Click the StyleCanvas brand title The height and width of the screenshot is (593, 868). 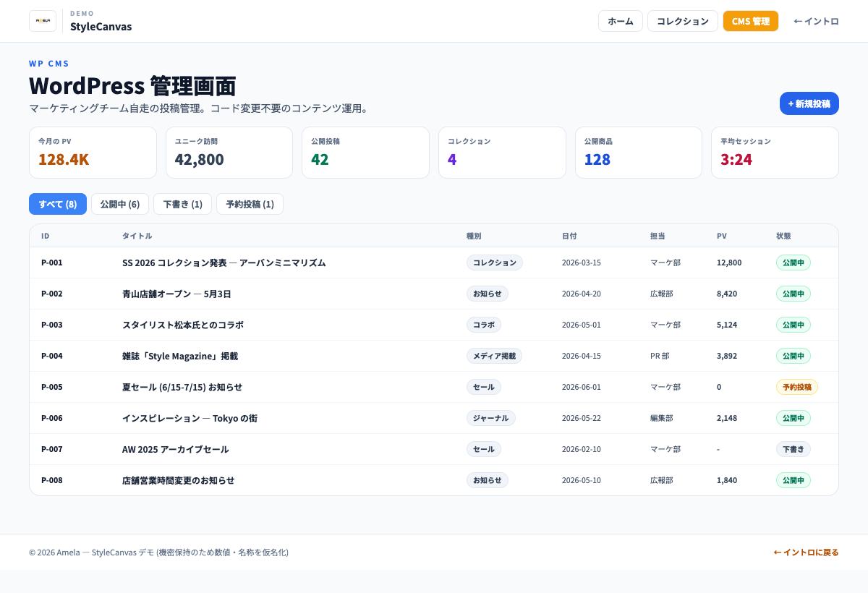(101, 27)
